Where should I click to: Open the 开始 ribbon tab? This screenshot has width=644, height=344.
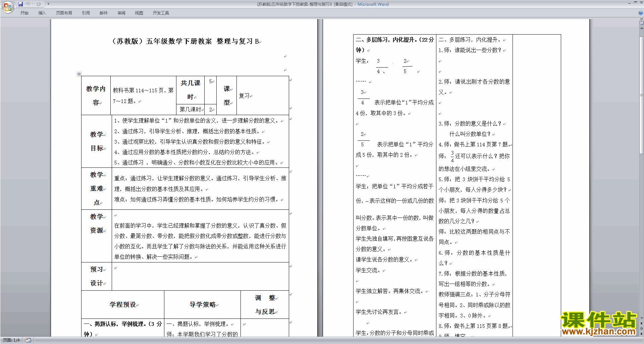tap(24, 13)
